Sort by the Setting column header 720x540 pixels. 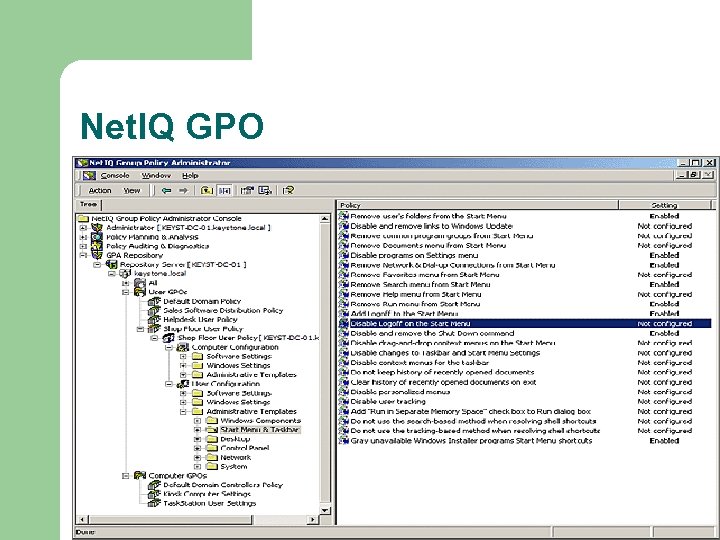point(664,205)
